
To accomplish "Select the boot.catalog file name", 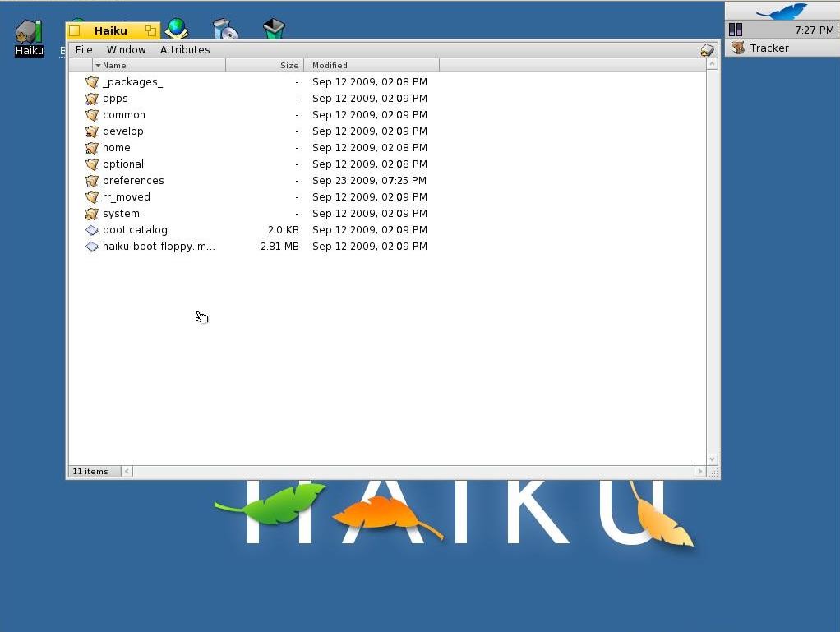I will [135, 230].
